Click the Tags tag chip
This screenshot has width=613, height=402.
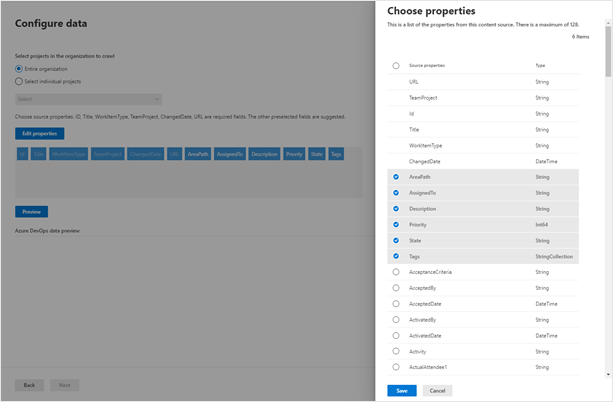tap(336, 154)
